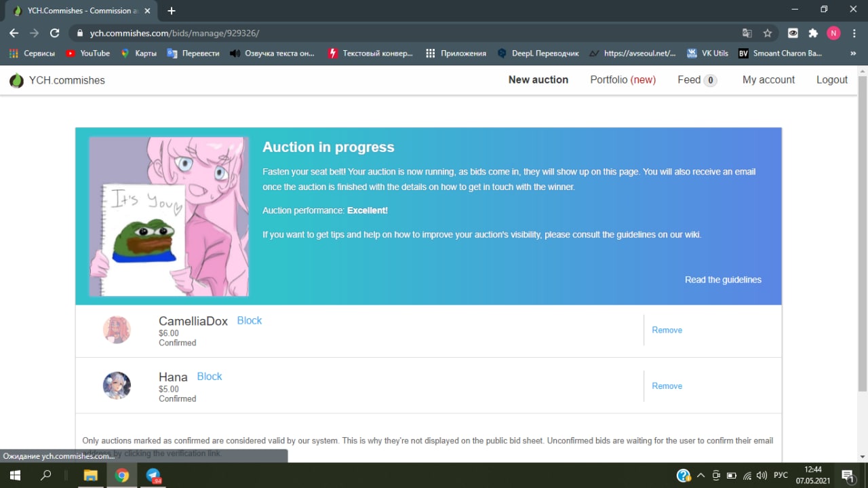This screenshot has width=868, height=488.
Task: Open the Windows Start menu
Action: pos(14,475)
